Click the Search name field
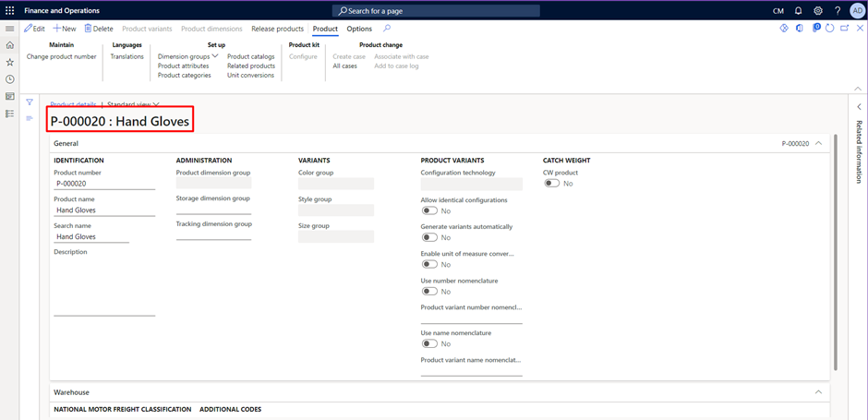Image resolution: width=868 pixels, height=420 pixels. click(x=90, y=236)
